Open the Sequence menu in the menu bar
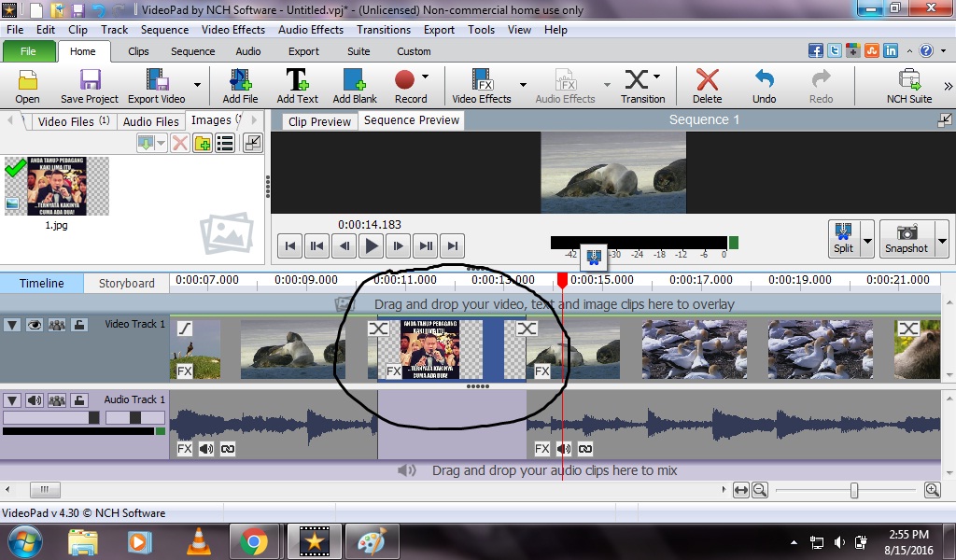Viewport: 956px width, 560px height. [164, 29]
